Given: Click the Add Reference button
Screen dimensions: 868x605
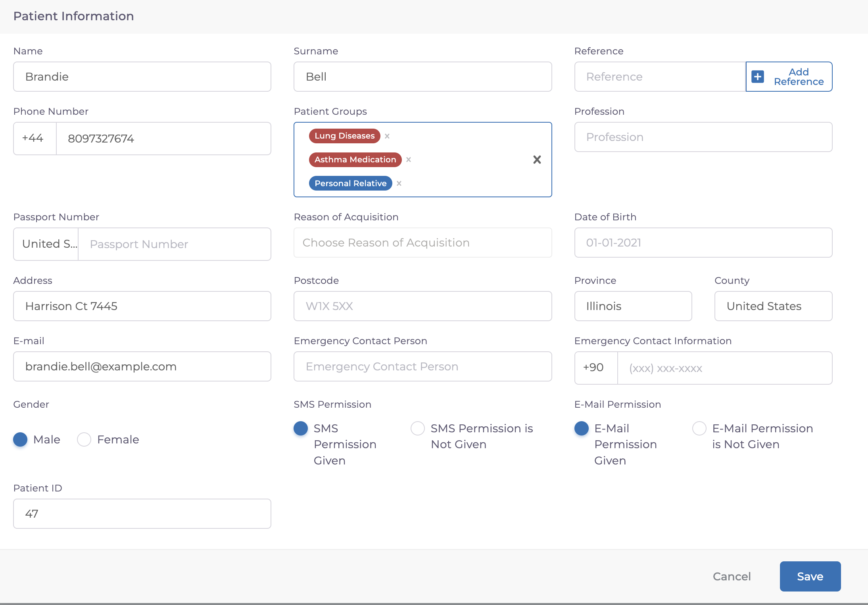Looking at the screenshot, I should coord(798,77).
